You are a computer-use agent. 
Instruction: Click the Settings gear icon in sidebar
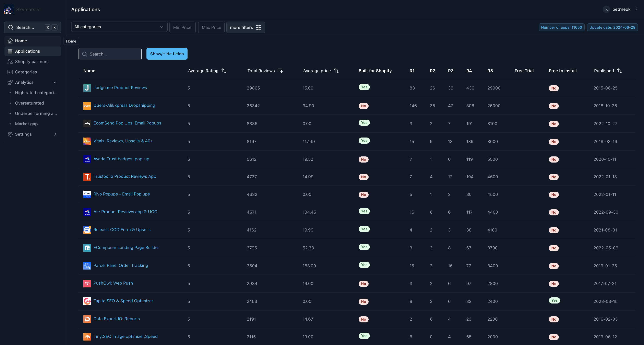[10, 134]
